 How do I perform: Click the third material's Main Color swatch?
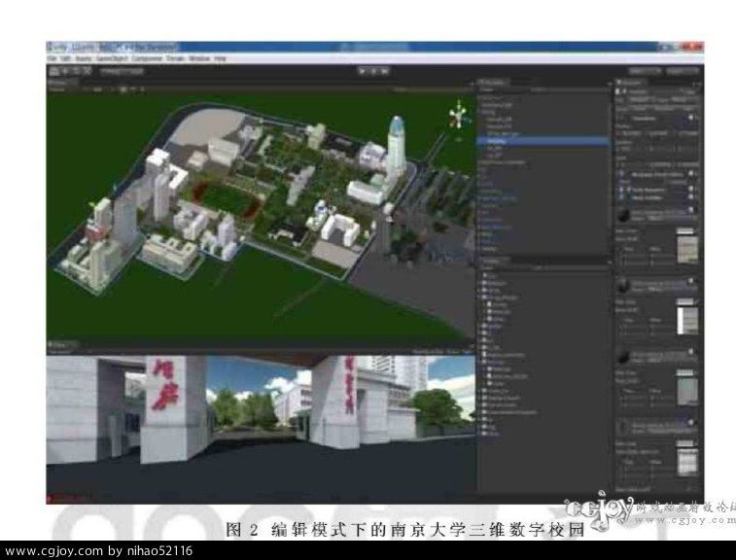click(x=685, y=372)
